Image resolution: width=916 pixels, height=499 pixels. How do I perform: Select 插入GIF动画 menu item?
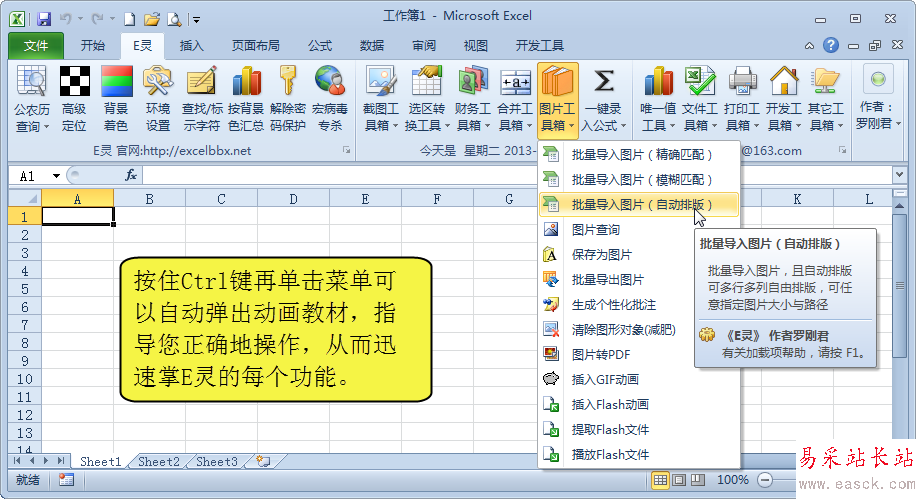pyautogui.click(x=639, y=380)
